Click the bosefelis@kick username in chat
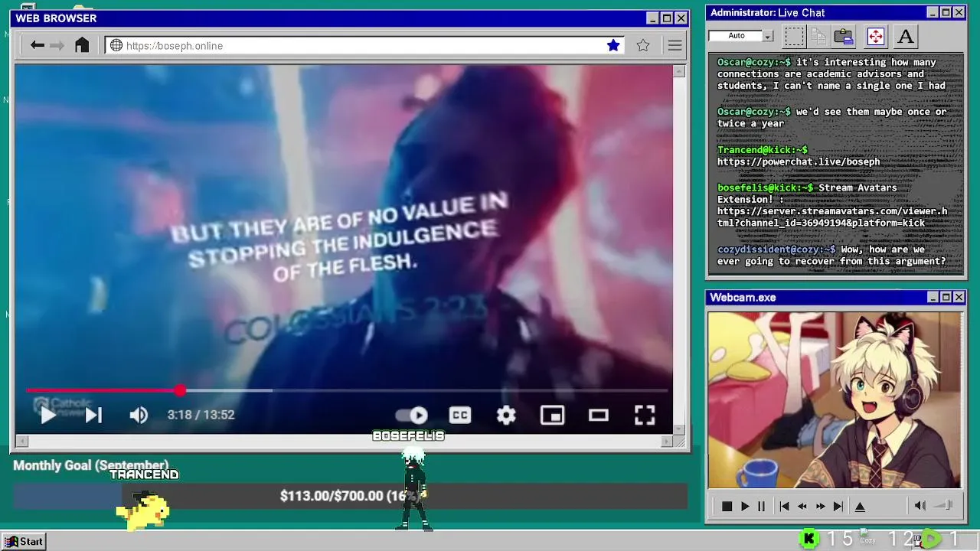This screenshot has height=551, width=980. click(x=765, y=187)
